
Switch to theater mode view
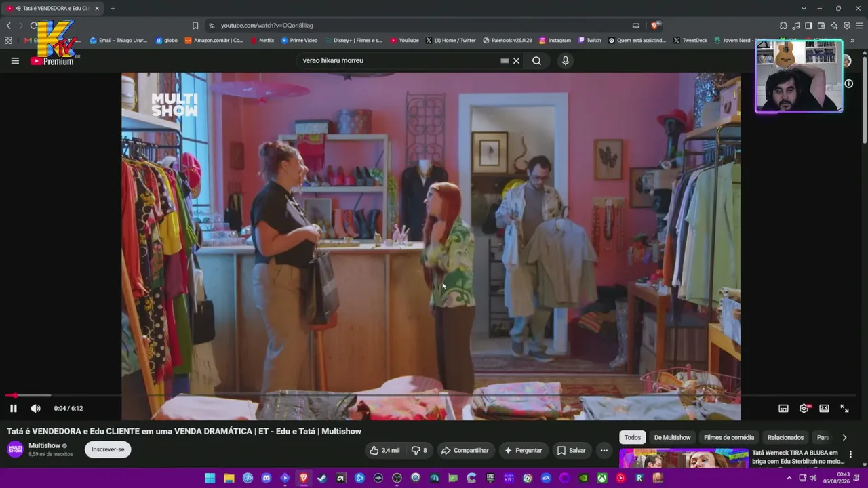click(x=824, y=408)
